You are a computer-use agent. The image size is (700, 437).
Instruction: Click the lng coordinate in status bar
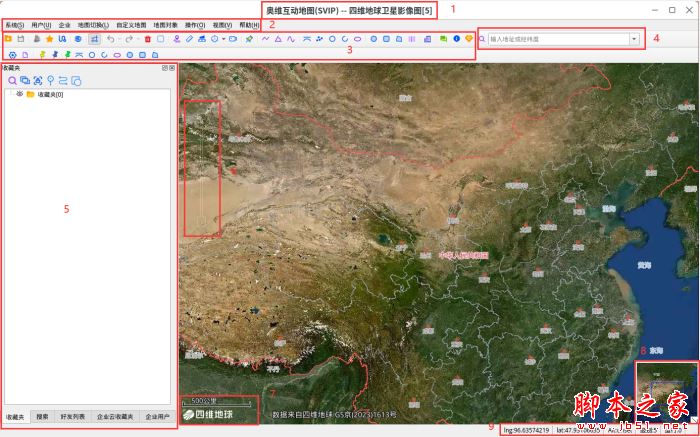point(527,430)
